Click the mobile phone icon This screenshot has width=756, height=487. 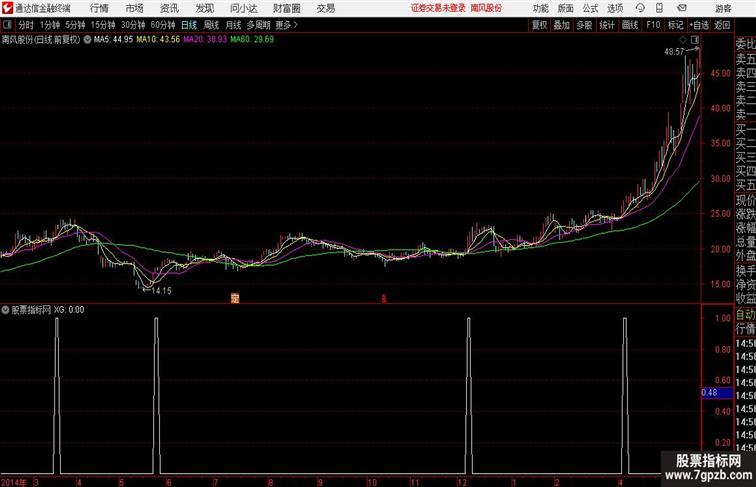pos(659,8)
